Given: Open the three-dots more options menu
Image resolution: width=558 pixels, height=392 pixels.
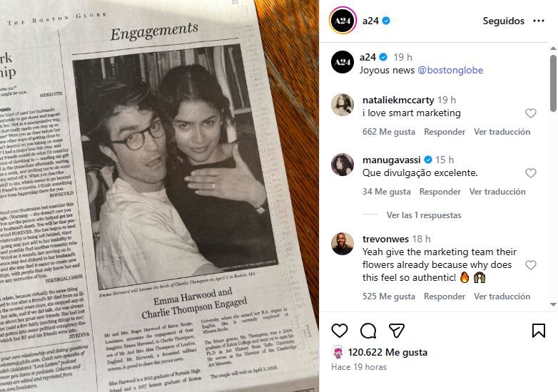Looking at the screenshot, I should pyautogui.click(x=539, y=21).
